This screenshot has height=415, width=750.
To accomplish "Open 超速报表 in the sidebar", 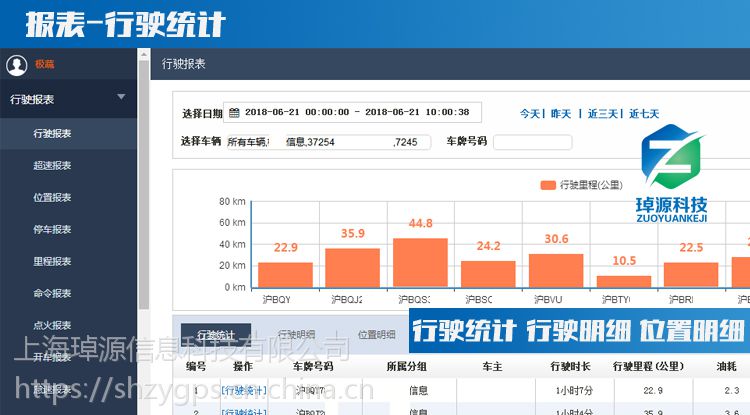I will click(52, 165).
